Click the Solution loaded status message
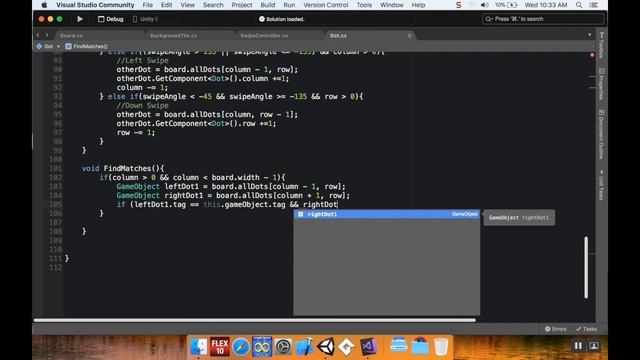The image size is (640, 360). point(282,19)
